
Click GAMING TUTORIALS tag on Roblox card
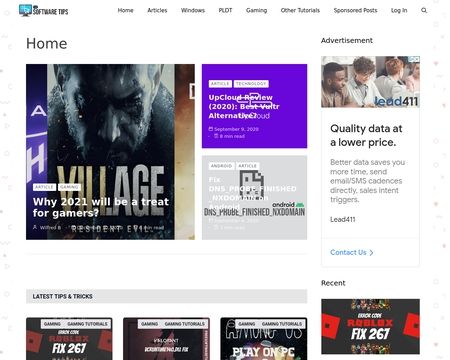(87, 324)
